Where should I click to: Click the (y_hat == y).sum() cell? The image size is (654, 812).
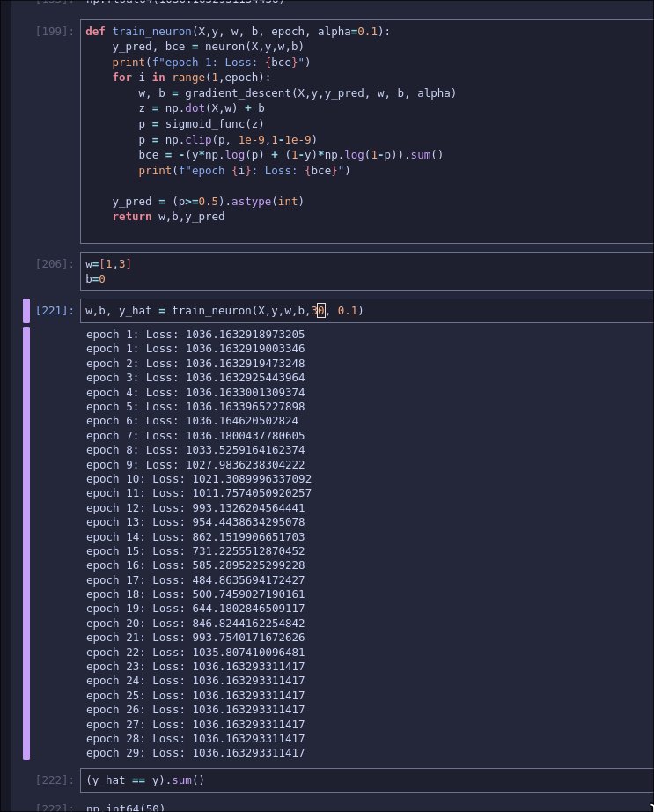click(367, 780)
